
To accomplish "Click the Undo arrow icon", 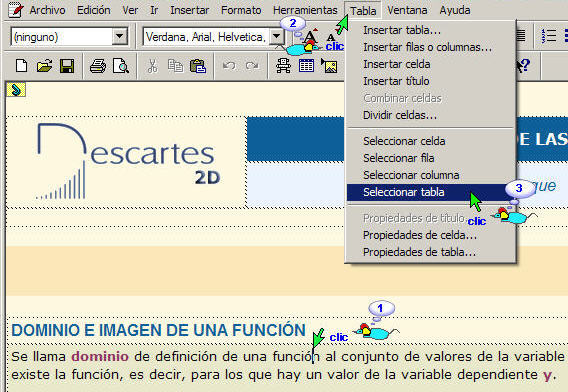I will coord(229,66).
